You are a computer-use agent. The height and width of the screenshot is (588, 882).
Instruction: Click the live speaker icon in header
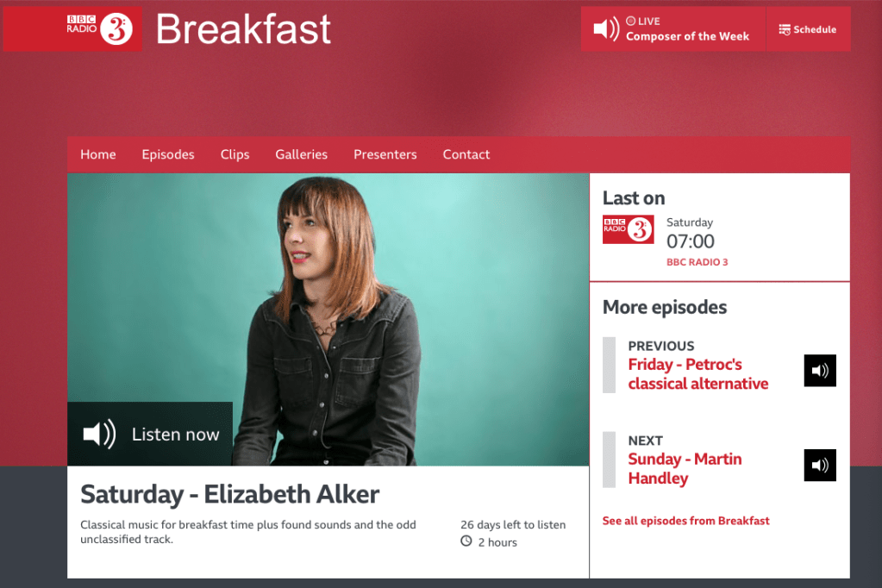pyautogui.click(x=606, y=28)
